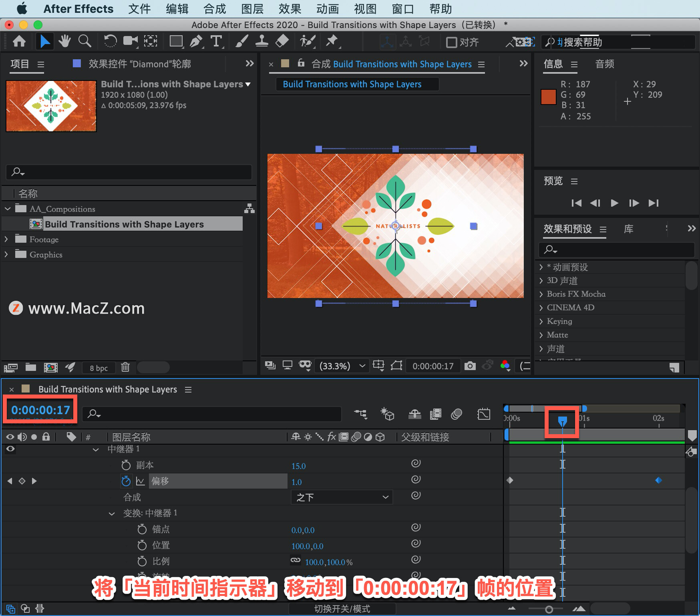The height and width of the screenshot is (616, 700).
Task: Select the Unified Camera tool
Action: click(131, 41)
